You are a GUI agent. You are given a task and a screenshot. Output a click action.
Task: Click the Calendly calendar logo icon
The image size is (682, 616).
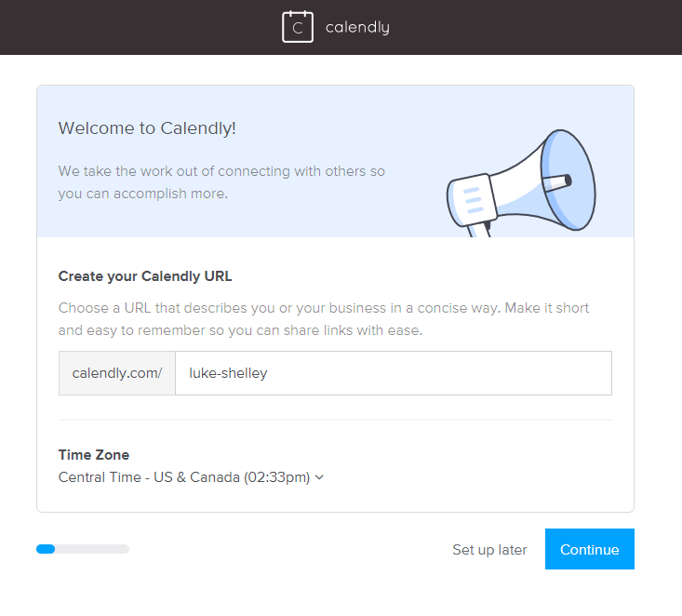tap(298, 27)
